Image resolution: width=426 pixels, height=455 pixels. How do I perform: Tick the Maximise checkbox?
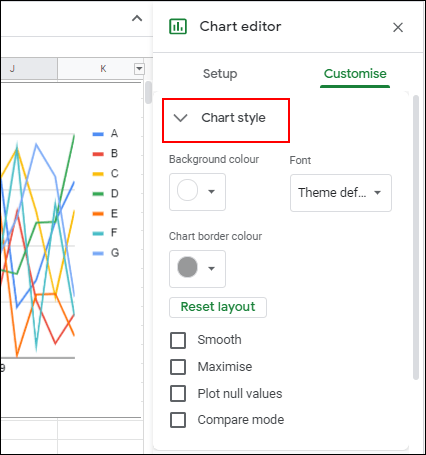pos(178,367)
